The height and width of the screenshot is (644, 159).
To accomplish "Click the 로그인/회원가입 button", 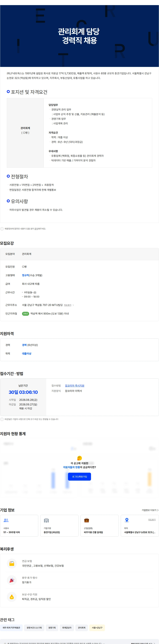I will click(79, 476).
